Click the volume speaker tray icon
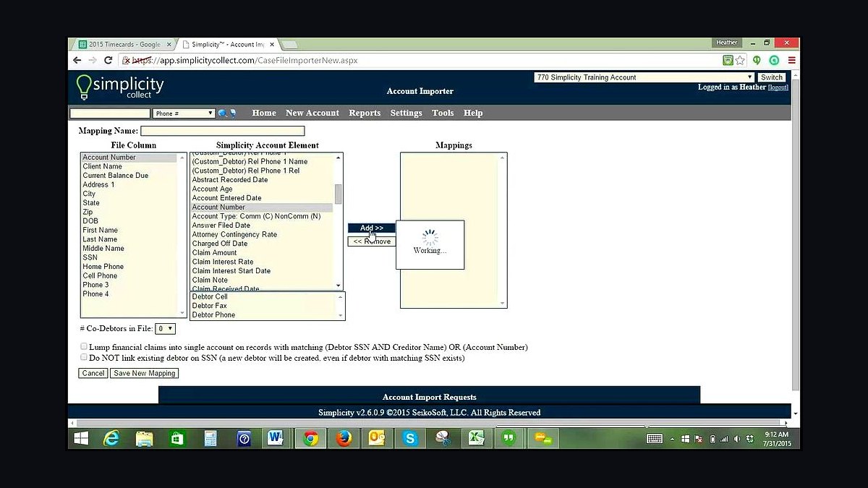Screen dimensions: 868x488 pyautogui.click(x=737, y=439)
